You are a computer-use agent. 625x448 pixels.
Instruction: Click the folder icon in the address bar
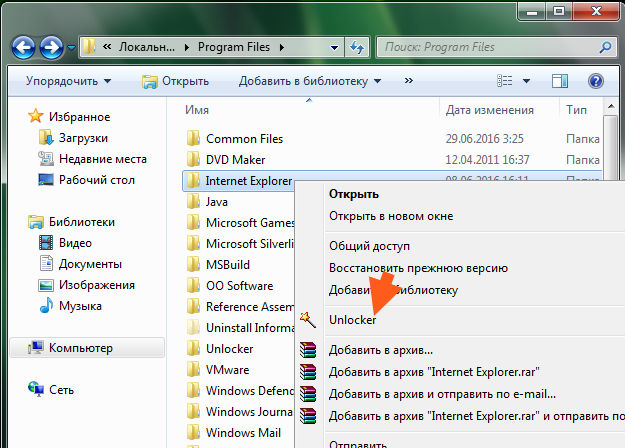(89, 47)
